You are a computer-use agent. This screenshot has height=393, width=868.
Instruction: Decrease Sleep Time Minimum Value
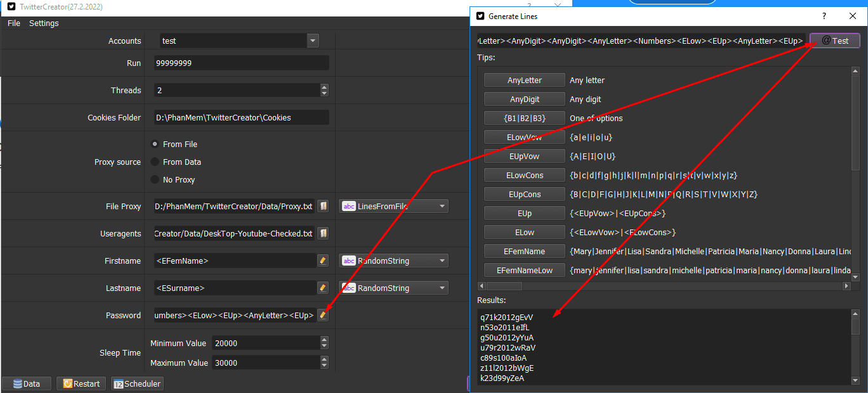[x=324, y=346]
